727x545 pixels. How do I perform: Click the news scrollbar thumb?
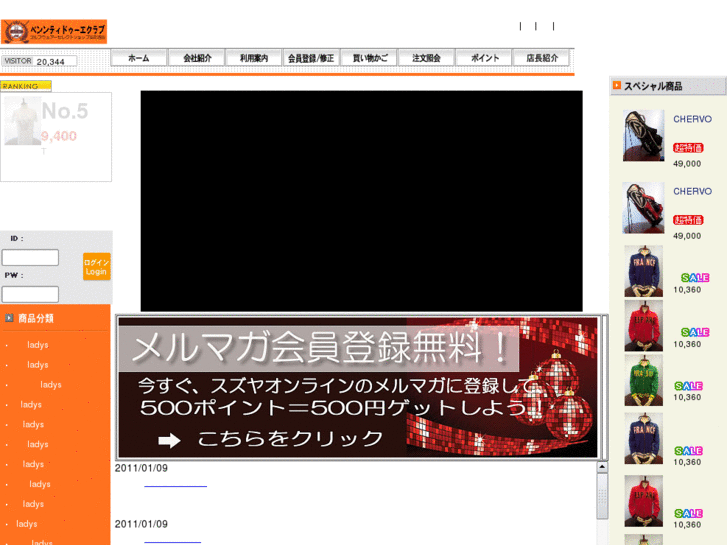coord(602,496)
